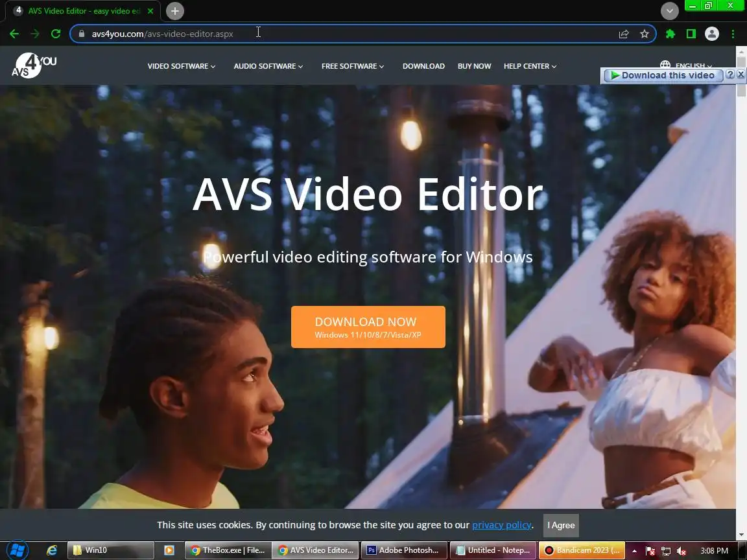The width and height of the screenshot is (747, 560).
Task: Open the media player taskbar icon
Action: [x=169, y=550]
